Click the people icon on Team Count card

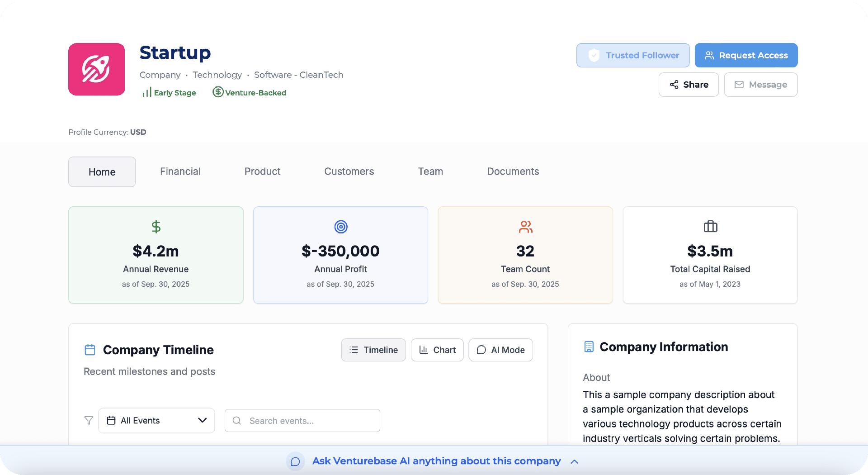tap(525, 228)
